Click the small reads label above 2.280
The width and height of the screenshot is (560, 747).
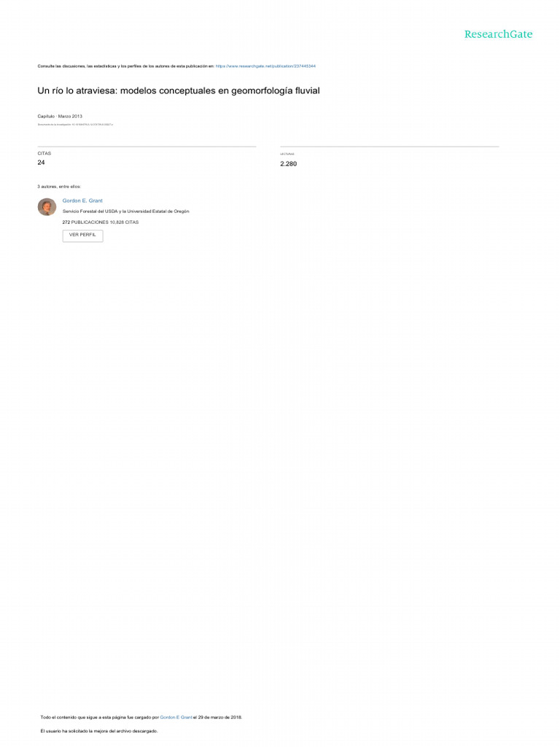click(x=287, y=154)
